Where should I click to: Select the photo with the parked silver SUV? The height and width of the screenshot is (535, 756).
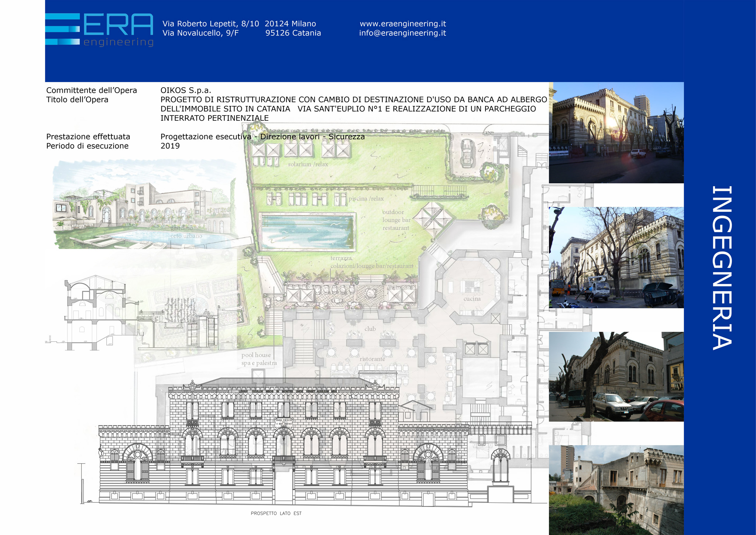click(x=616, y=376)
